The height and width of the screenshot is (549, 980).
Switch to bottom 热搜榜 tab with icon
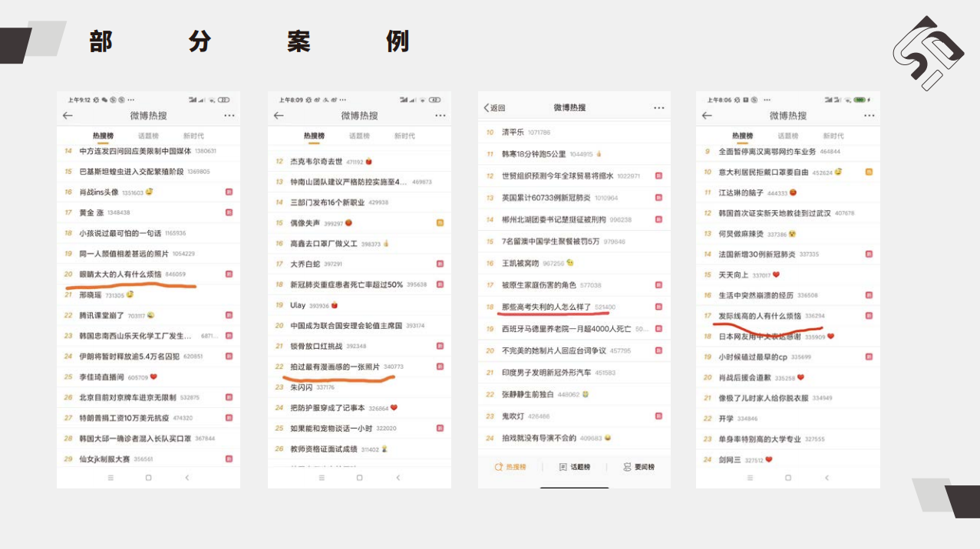510,467
